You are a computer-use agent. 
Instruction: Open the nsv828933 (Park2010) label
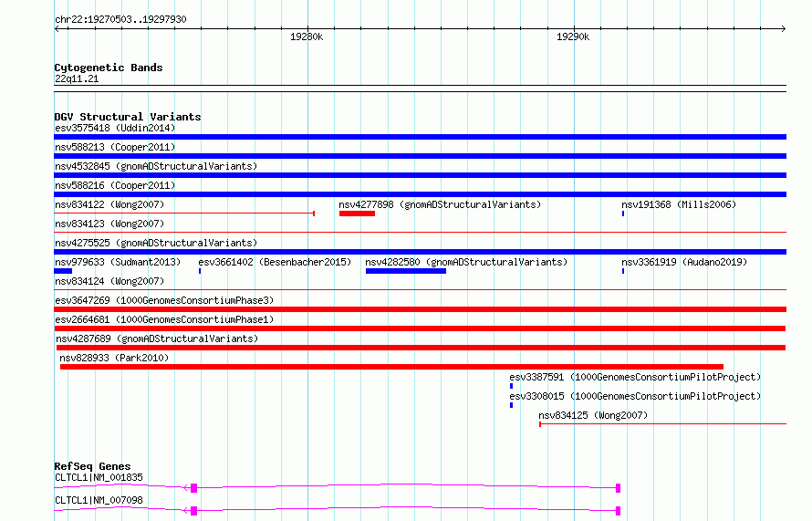click(114, 358)
